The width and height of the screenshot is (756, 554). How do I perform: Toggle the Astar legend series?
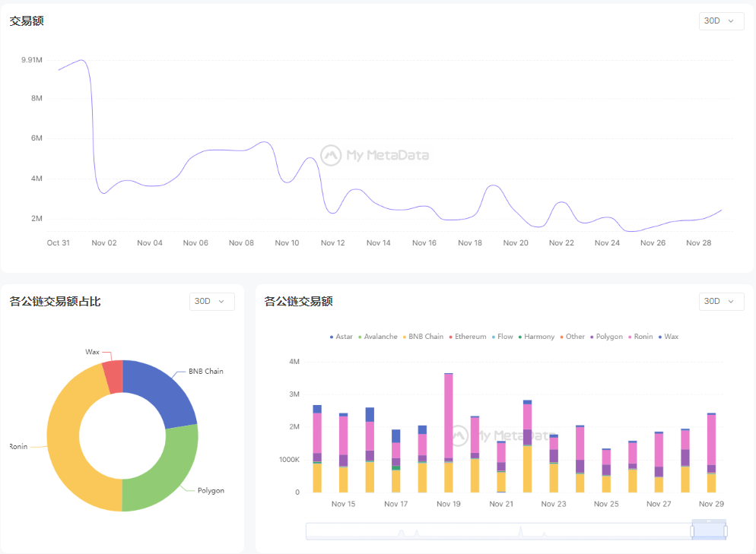(x=341, y=337)
